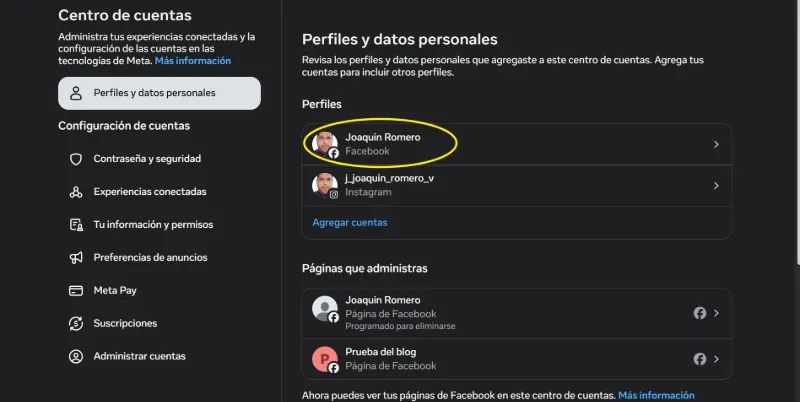Click j_joaquin_romero_v Instagram avatar

(x=325, y=185)
